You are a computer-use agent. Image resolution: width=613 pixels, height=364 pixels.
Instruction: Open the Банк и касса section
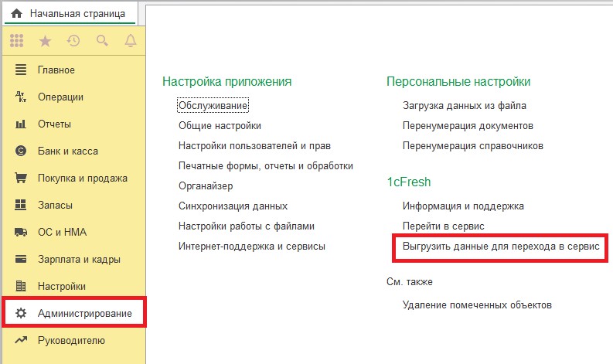[67, 151]
